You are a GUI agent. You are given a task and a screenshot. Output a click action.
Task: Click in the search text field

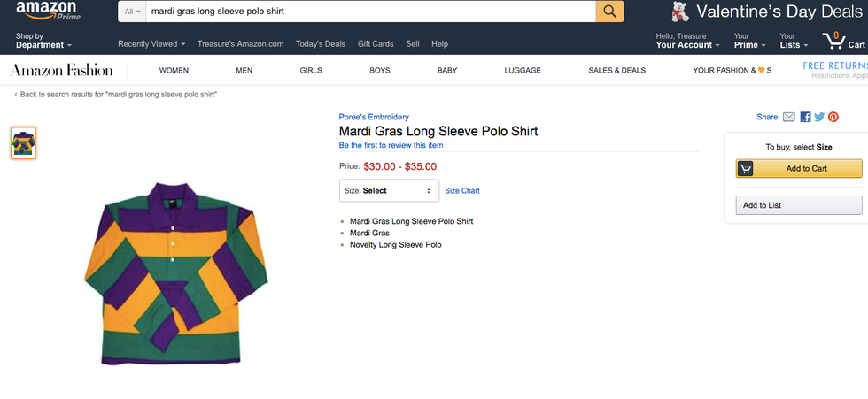tap(370, 12)
